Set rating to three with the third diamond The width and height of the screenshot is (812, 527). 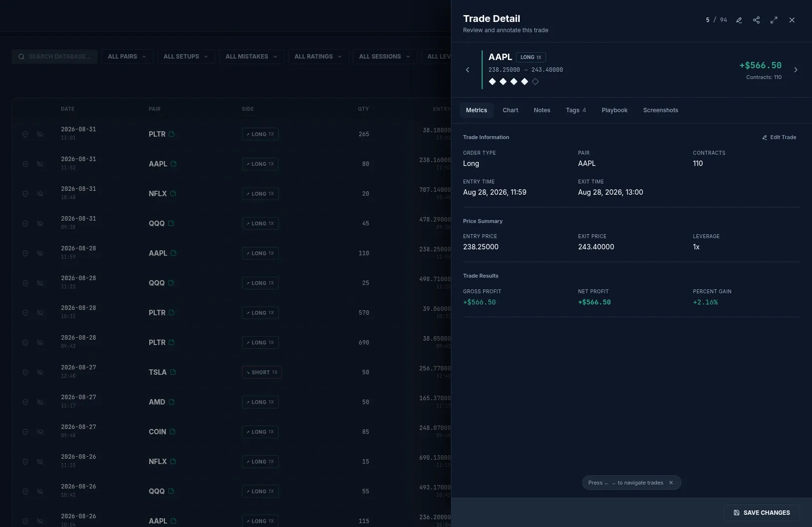tap(514, 81)
